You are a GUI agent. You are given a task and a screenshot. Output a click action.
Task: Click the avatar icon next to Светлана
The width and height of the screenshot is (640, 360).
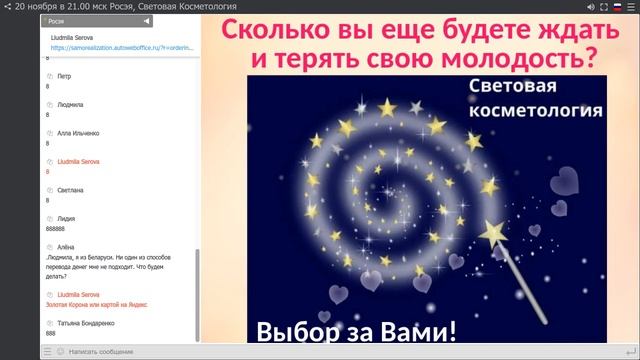(x=50, y=191)
